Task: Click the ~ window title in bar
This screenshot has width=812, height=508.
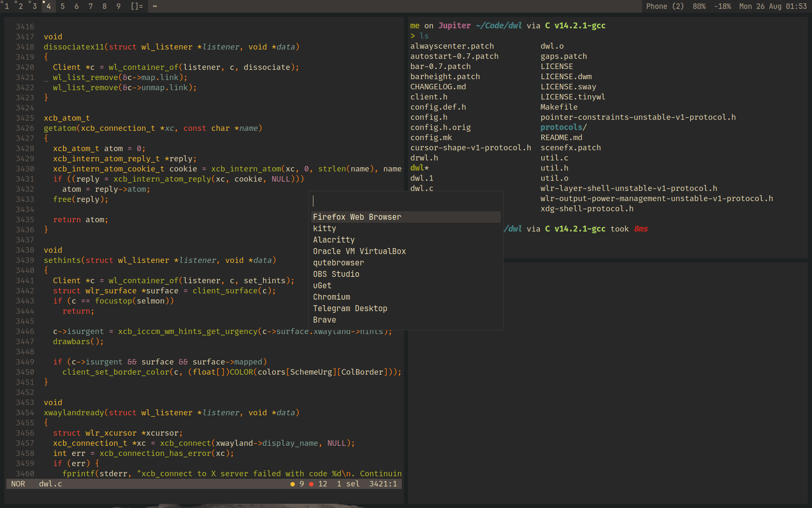Action: tap(155, 6)
